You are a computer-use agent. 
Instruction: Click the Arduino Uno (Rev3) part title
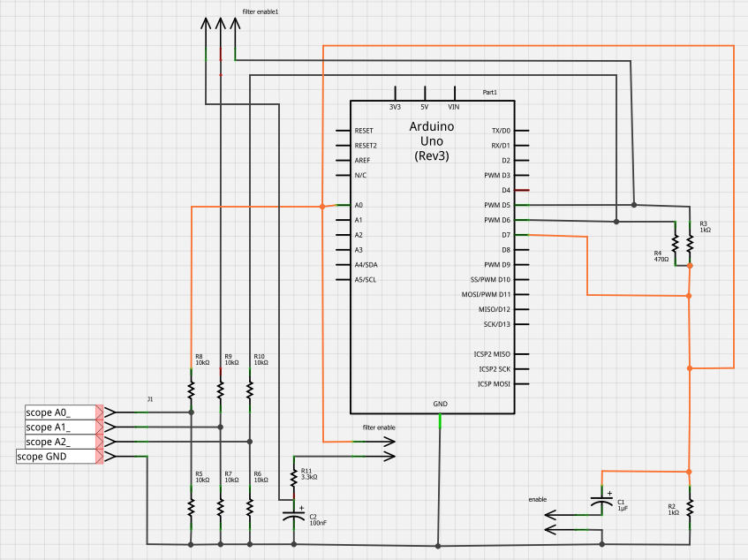[432, 141]
